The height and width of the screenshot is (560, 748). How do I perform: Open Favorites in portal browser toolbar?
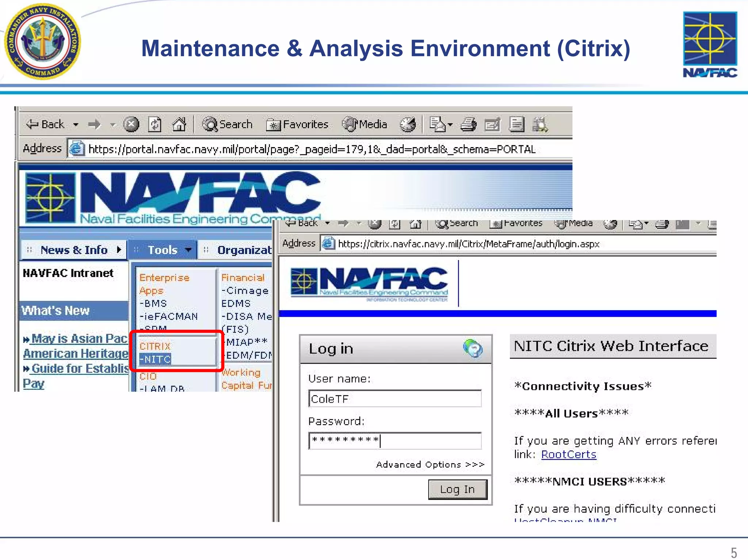(297, 124)
